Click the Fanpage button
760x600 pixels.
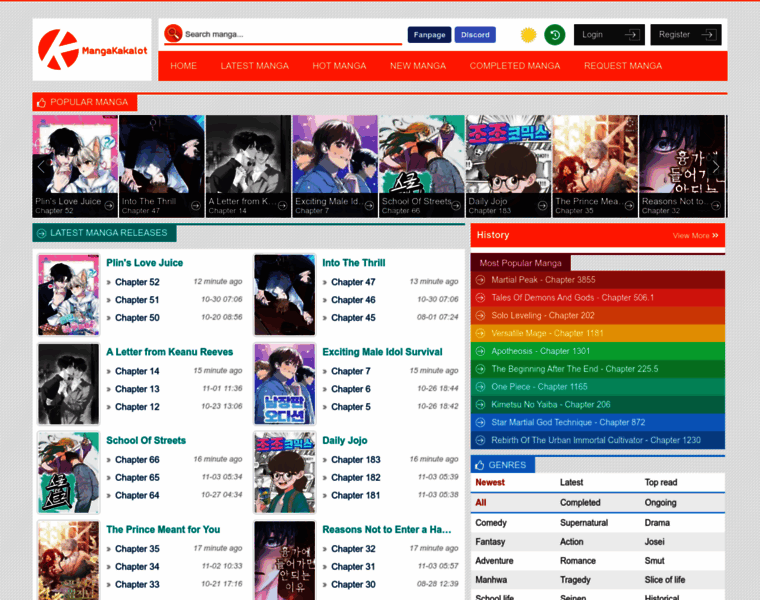[x=429, y=35]
